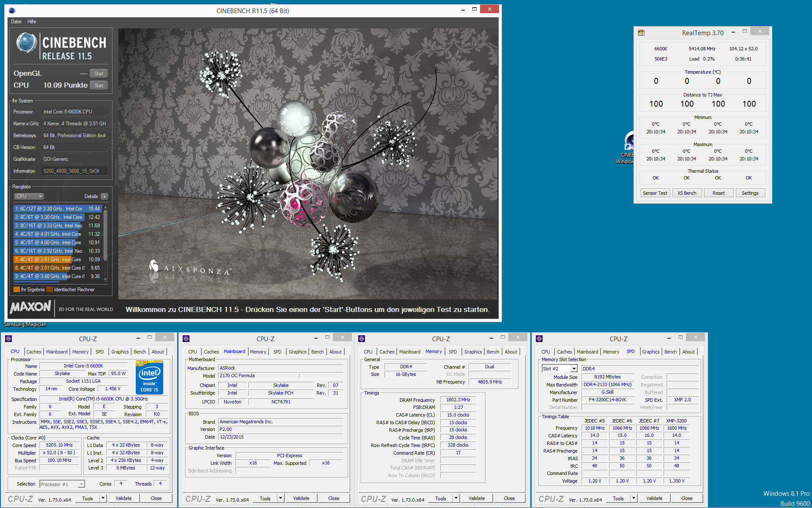
Task: Open the Cinebench desktop shortcut icon
Action: pyautogui.click(x=629, y=142)
